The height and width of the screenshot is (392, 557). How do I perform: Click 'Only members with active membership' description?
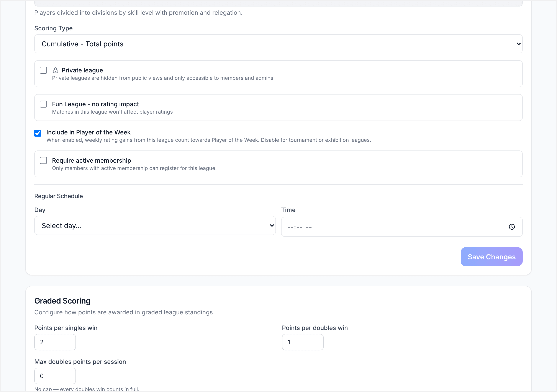pyautogui.click(x=134, y=168)
